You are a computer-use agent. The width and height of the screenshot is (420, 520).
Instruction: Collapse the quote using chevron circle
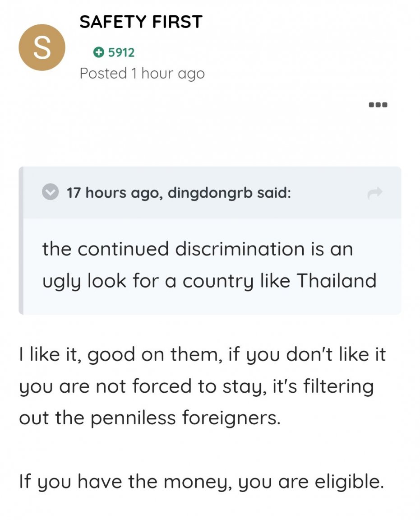point(51,192)
